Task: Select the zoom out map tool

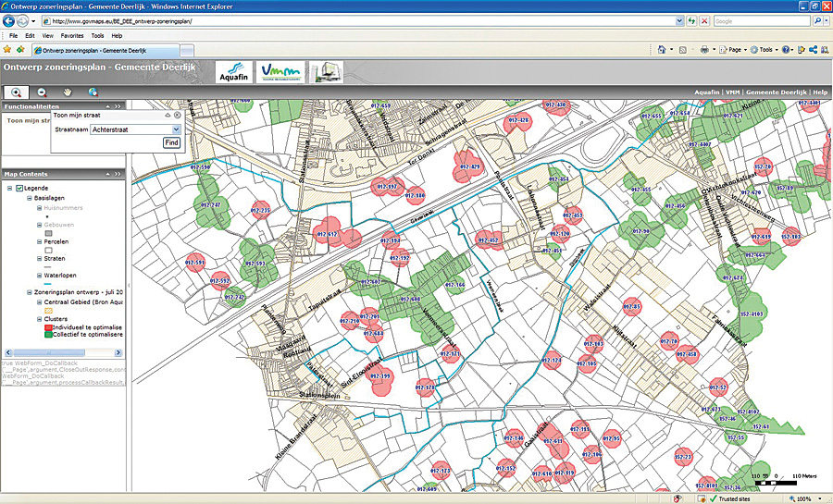Action: tap(42, 92)
